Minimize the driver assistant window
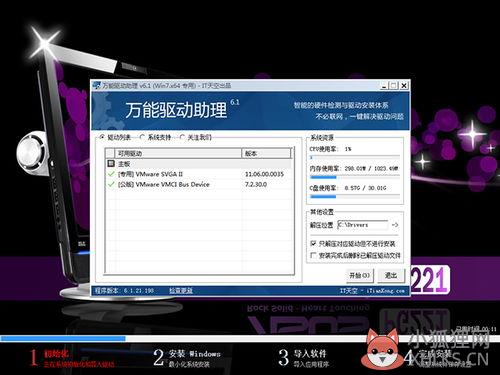500x375 pixels. click(x=384, y=86)
